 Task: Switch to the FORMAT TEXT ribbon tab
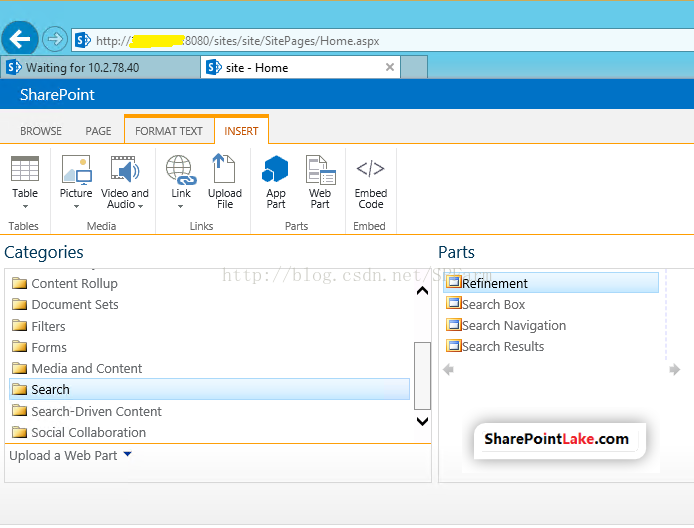[x=169, y=131]
